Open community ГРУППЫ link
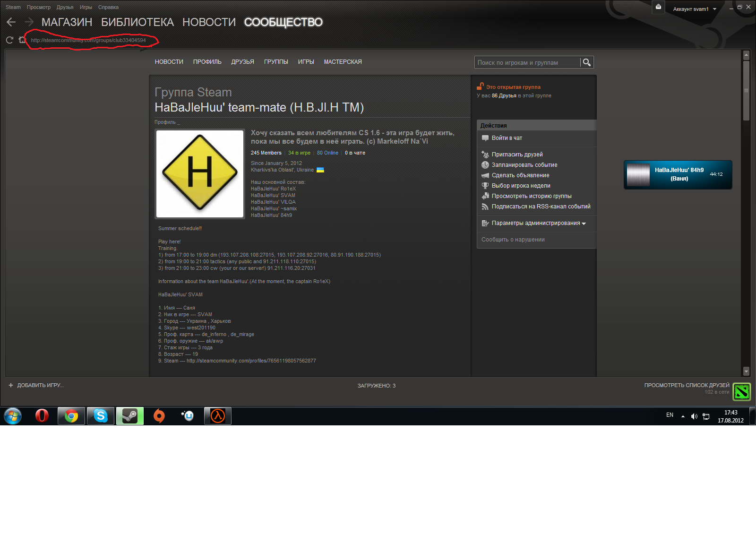 tap(276, 62)
